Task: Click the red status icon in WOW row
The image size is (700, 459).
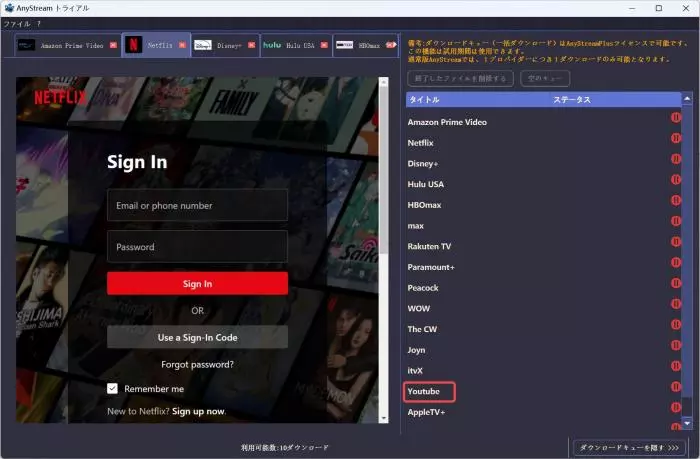Action: click(676, 304)
